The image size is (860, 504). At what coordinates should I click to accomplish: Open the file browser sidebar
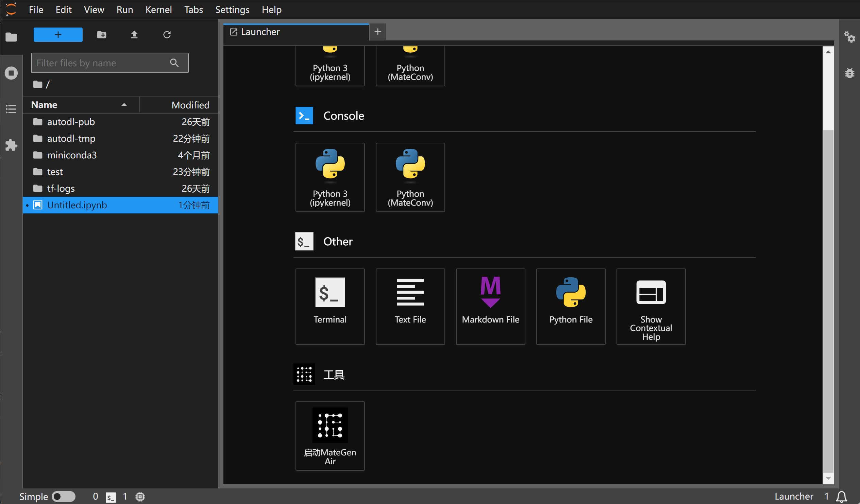coord(11,37)
